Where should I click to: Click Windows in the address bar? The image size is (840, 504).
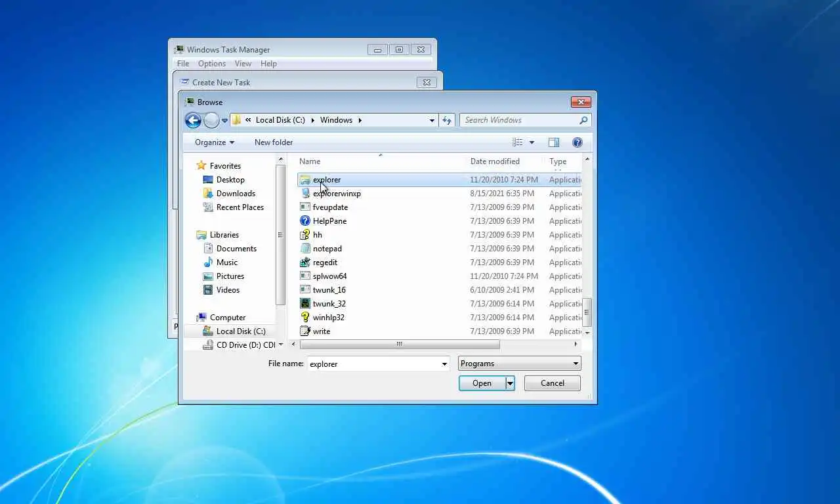pyautogui.click(x=336, y=120)
